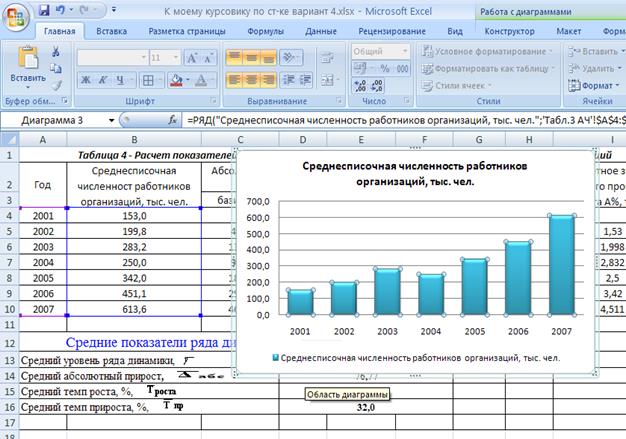Apply the Borders button
The height and width of the screenshot is (439, 626).
point(148,81)
